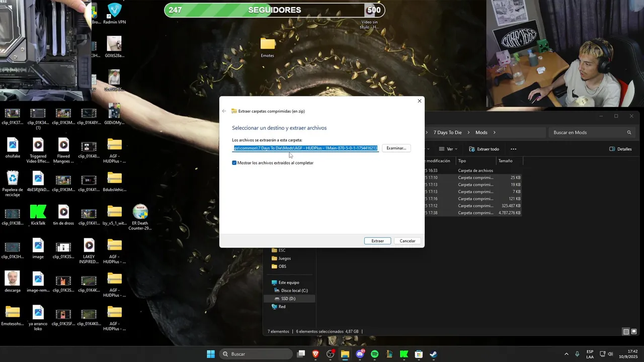Click 'Extraer todo' in the Explorer toolbar
The image size is (644, 362).
point(484,149)
